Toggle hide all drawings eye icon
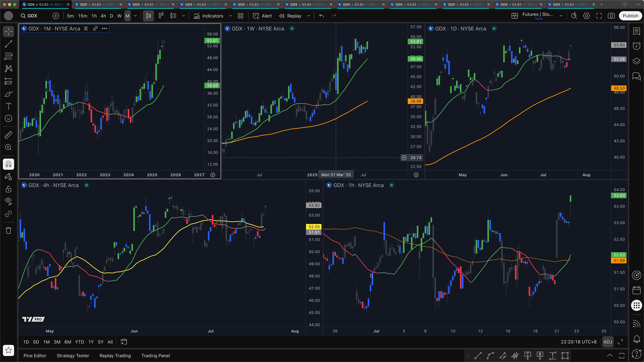 pos(9,201)
